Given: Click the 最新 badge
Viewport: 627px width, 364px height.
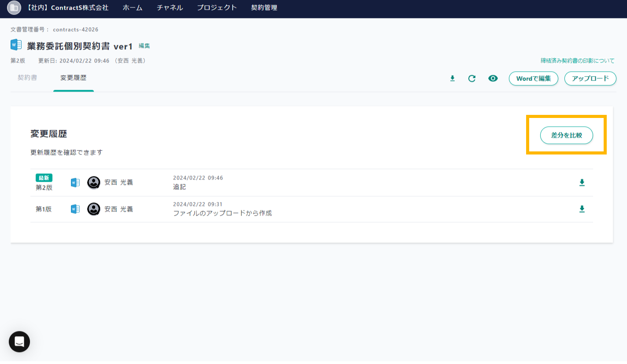Looking at the screenshot, I should pos(44,178).
